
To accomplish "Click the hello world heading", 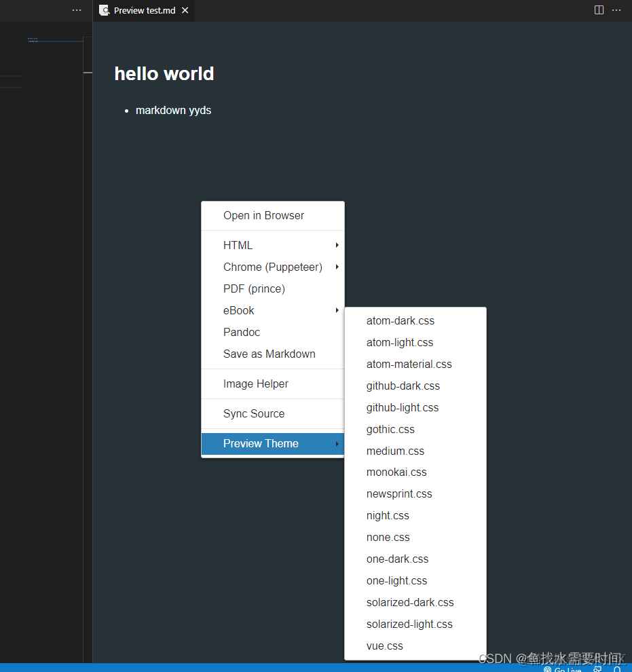I will [x=164, y=74].
